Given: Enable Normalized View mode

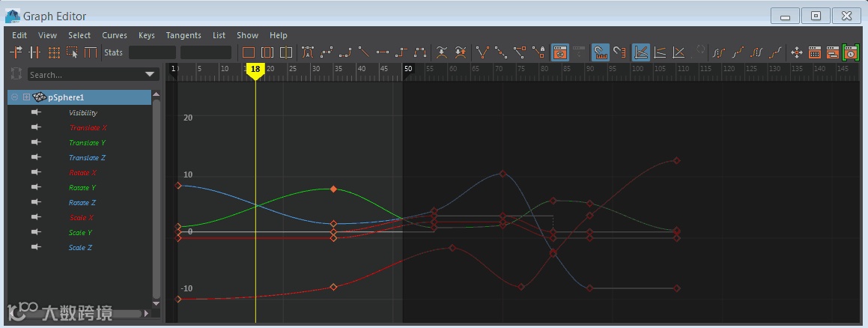Looking at the screenshot, I should 679,52.
